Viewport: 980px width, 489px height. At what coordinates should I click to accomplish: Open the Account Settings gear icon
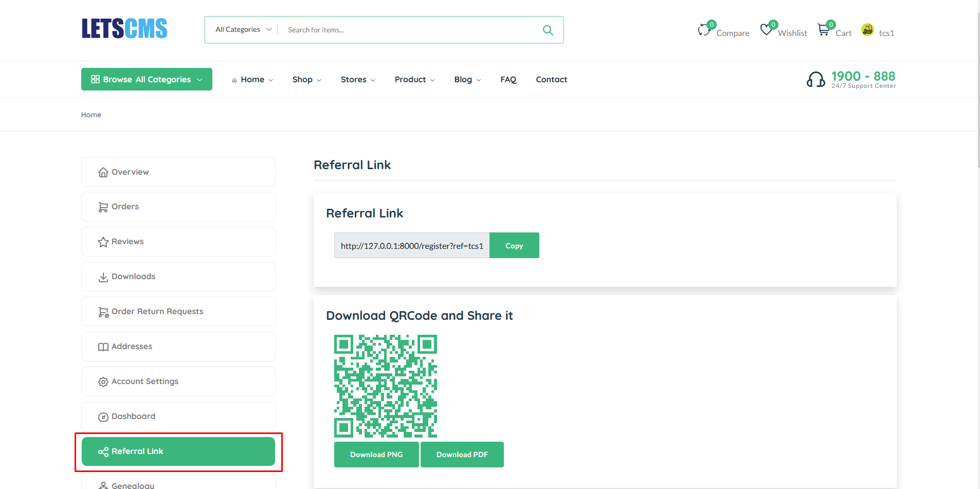coord(103,381)
